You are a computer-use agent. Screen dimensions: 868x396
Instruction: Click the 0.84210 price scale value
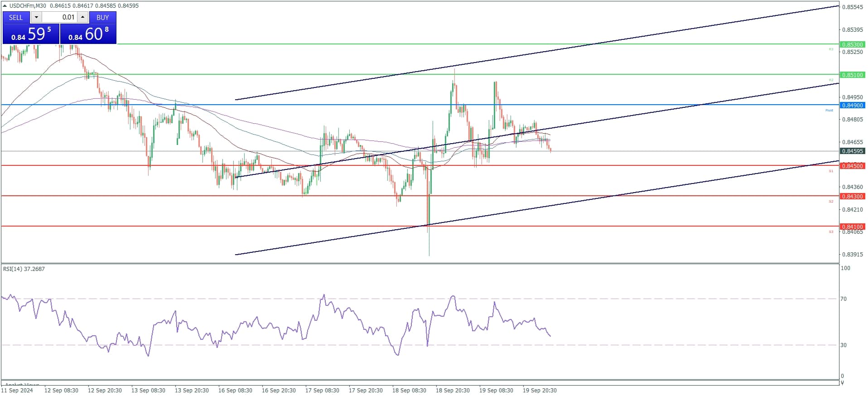coord(852,209)
